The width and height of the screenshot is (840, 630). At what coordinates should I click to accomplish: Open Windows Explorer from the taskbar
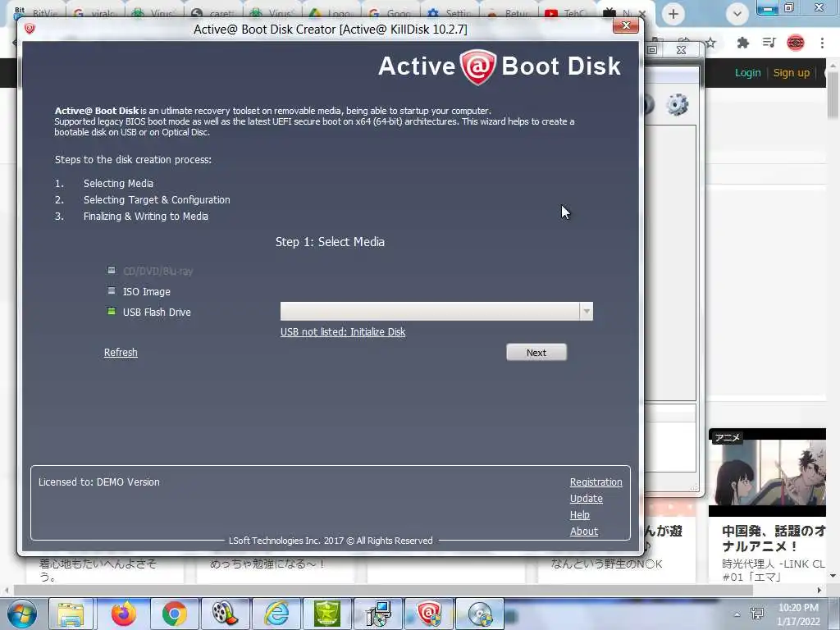(71, 614)
